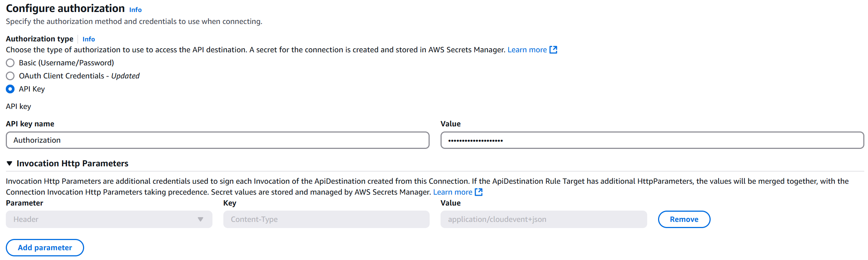Open the Parameter dropdown showing Header

tap(109, 219)
